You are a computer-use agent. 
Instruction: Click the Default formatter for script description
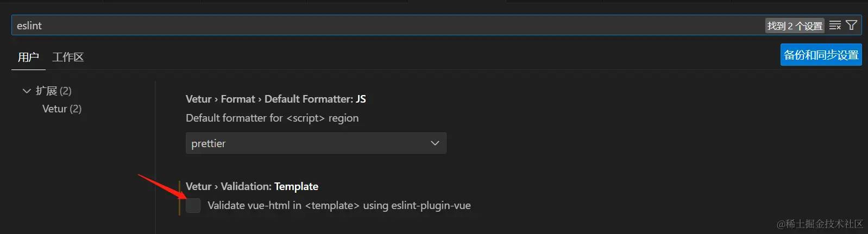point(272,118)
